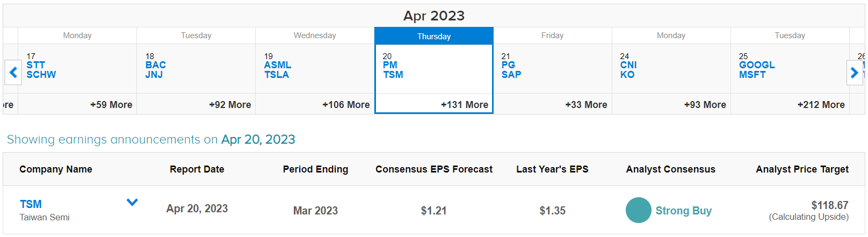Viewport: 868px width, 237px height.
Task: Click the Strong Buy analyst consensus link
Action: pyautogui.click(x=683, y=211)
